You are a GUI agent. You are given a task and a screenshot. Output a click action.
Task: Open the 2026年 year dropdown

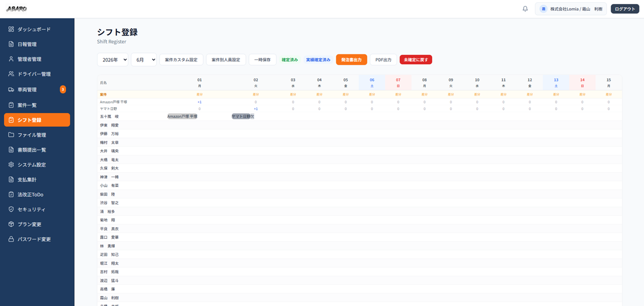click(x=113, y=59)
